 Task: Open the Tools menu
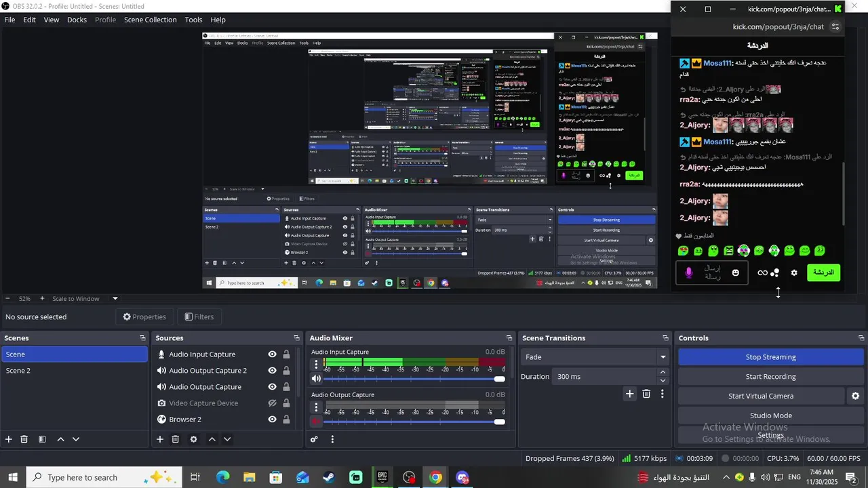[x=194, y=20]
